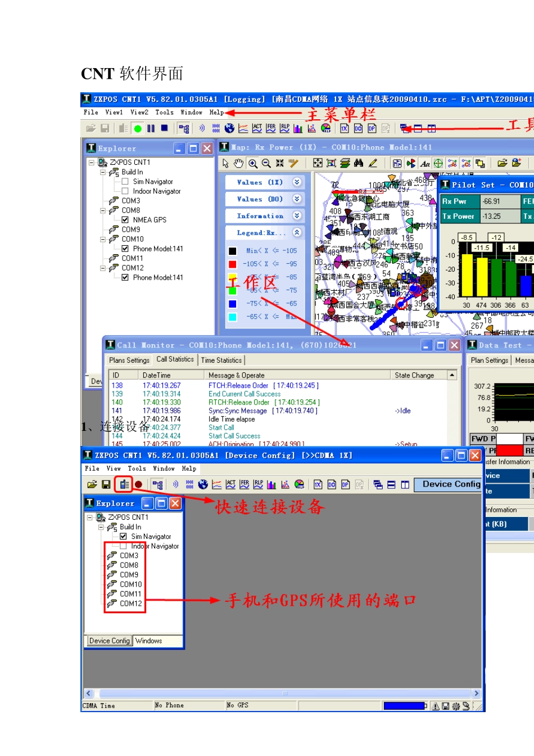Uncheck Phone Model:141 under COM10
Image resolution: width=534 pixels, height=756 pixels.
coord(125,249)
